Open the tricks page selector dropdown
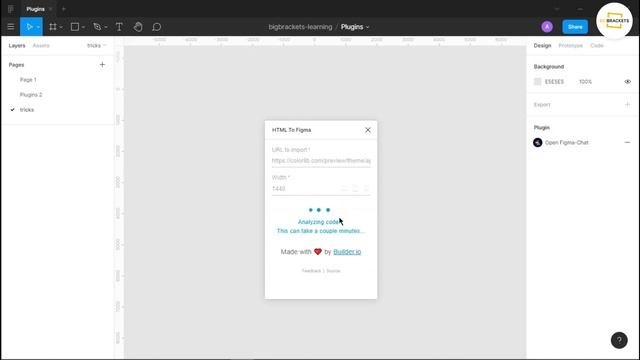This screenshot has width=640, height=360. (96, 46)
